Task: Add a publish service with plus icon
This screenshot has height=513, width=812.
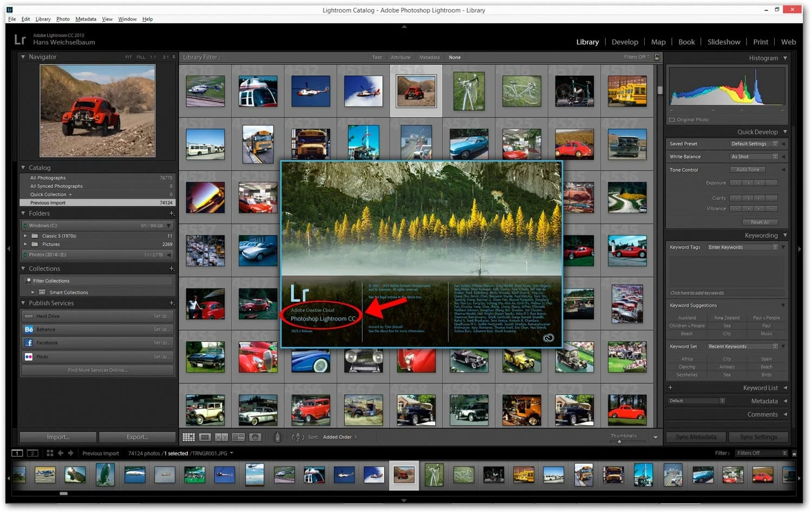Action: click(x=172, y=303)
